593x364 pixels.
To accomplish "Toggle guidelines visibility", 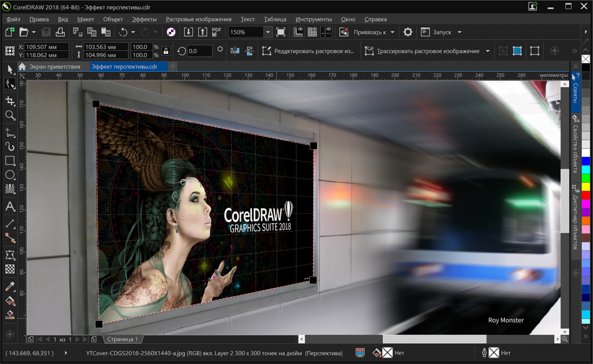I will coord(326,32).
